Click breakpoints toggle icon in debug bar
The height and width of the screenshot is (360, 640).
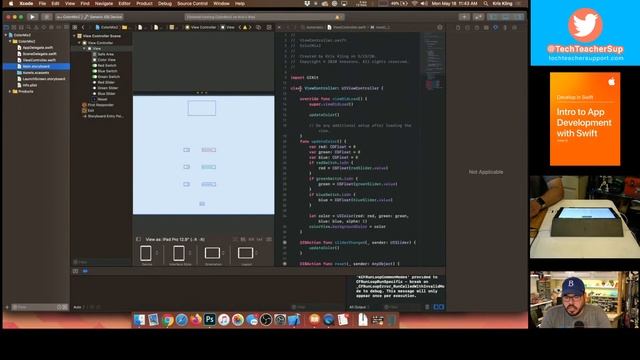coord(85,271)
